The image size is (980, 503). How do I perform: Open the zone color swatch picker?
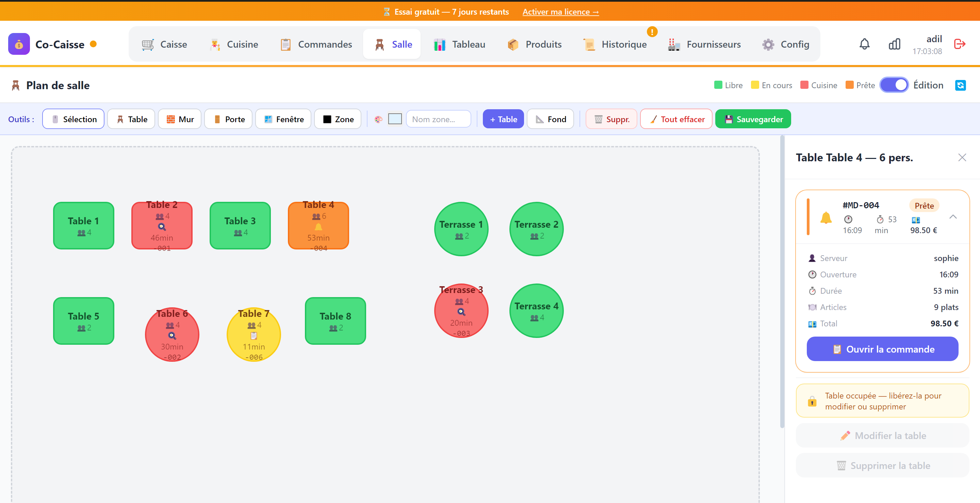click(x=395, y=119)
